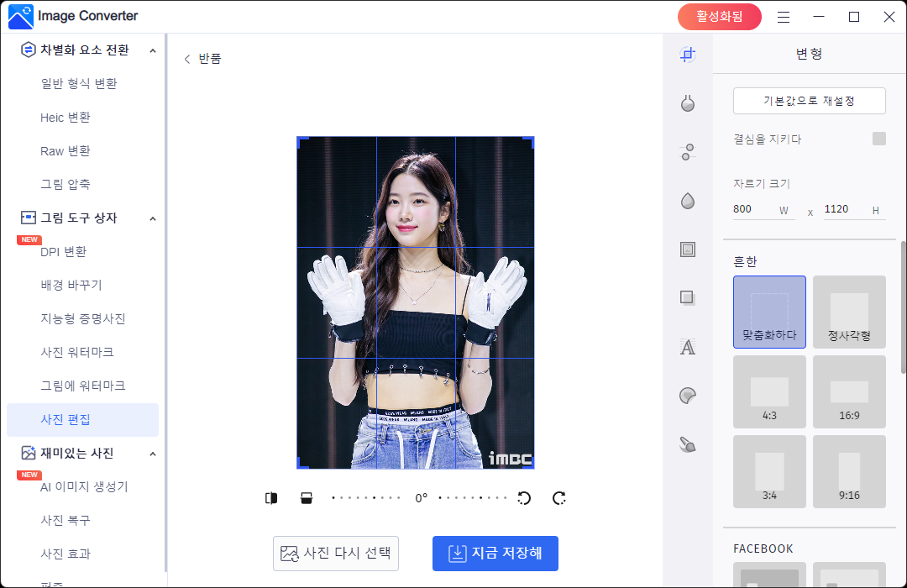Image resolution: width=907 pixels, height=588 pixels.
Task: Open 지능형 증명사진 in sidebar
Action: 82,318
